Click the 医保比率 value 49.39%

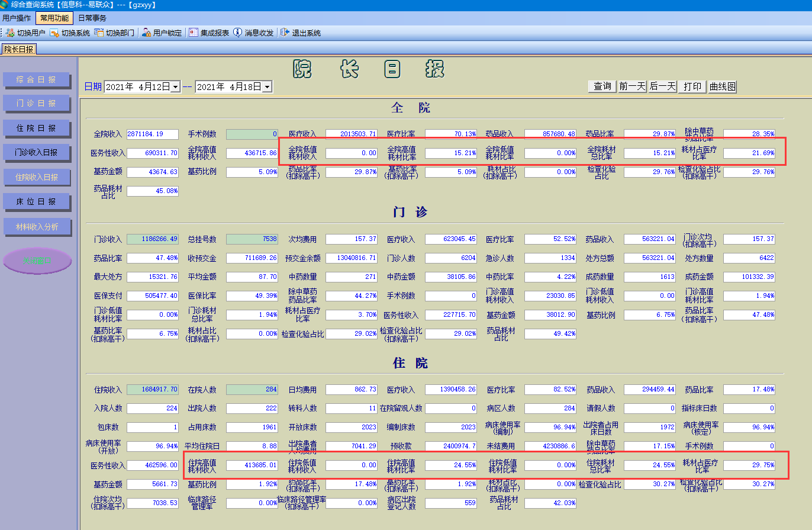point(252,295)
